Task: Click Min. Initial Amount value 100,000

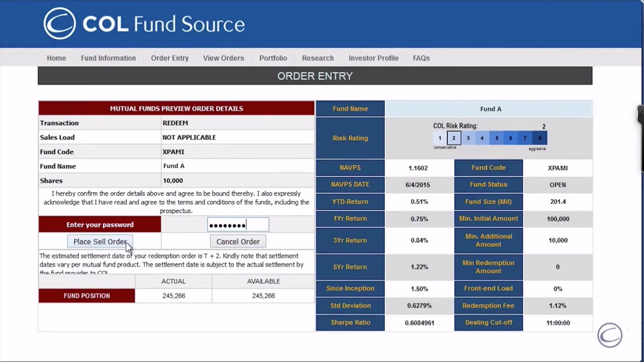Action: point(557,219)
